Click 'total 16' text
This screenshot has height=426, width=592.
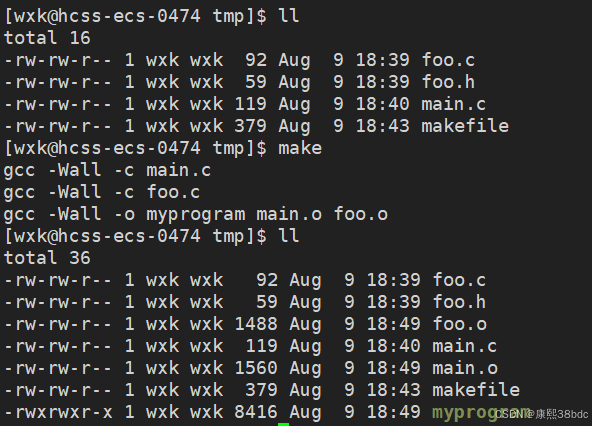[x=47, y=38]
